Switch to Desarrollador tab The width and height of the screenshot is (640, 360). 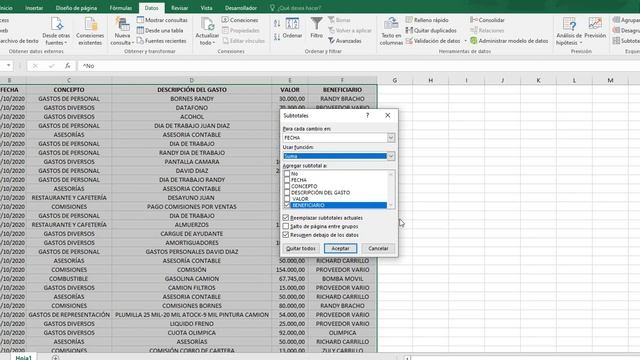click(241, 8)
